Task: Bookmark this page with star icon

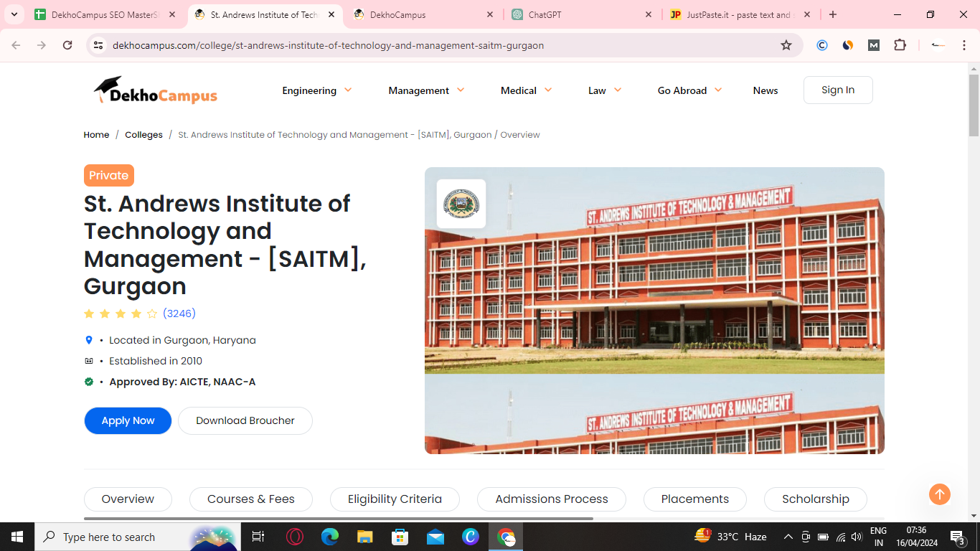Action: tap(786, 45)
